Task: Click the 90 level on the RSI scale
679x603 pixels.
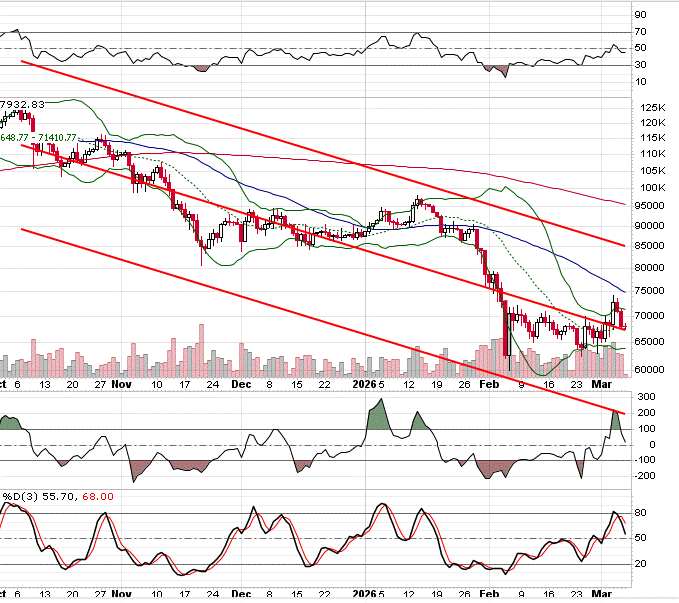Action: 640,15
